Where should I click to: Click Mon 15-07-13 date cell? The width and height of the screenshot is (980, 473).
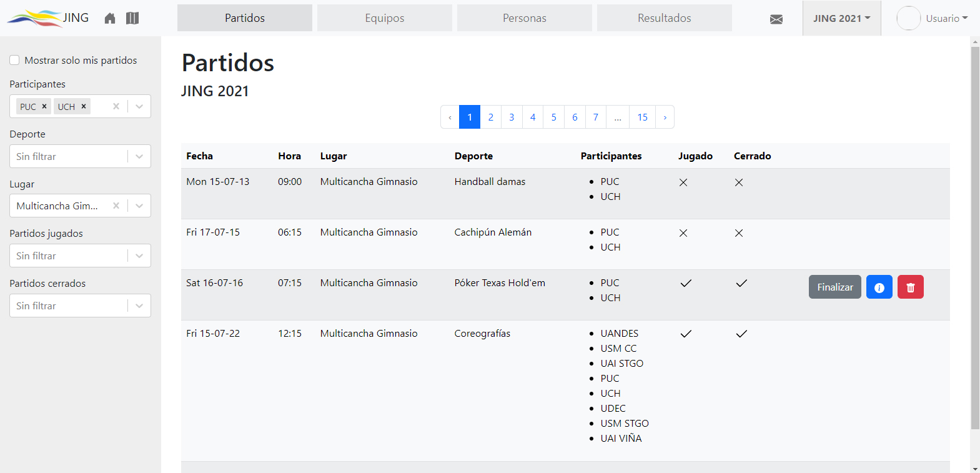(x=218, y=182)
